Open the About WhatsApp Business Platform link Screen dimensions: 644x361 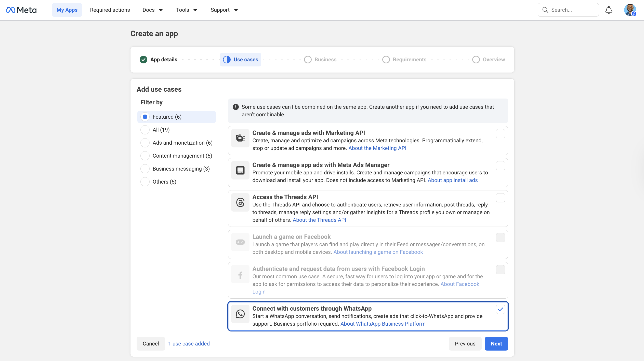(x=383, y=324)
